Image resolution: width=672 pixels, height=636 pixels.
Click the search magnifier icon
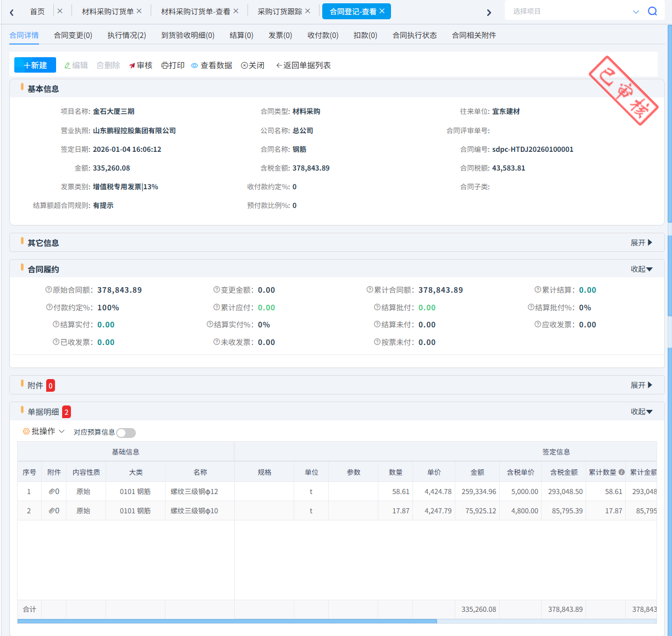click(x=652, y=11)
